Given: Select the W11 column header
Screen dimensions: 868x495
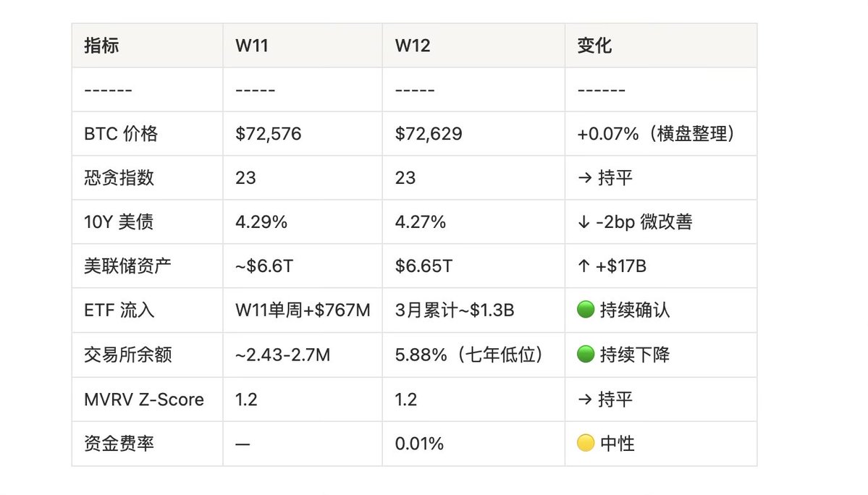Looking at the screenshot, I should coord(253,46).
